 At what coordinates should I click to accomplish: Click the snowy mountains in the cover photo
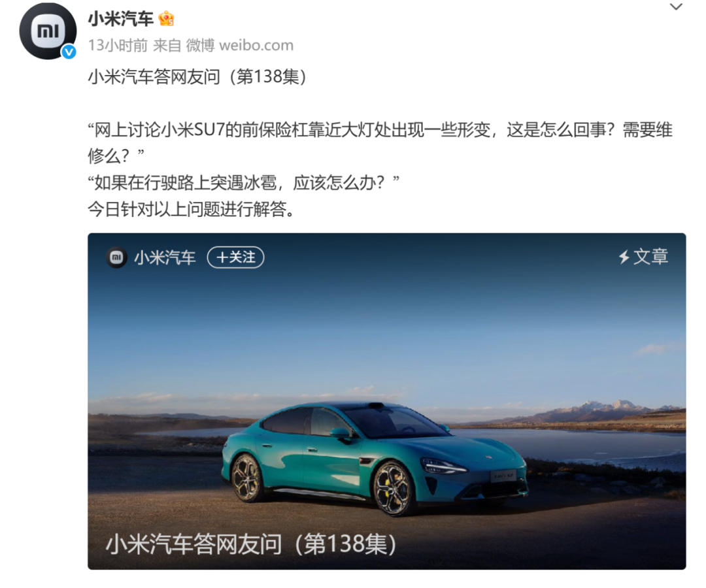point(603,410)
